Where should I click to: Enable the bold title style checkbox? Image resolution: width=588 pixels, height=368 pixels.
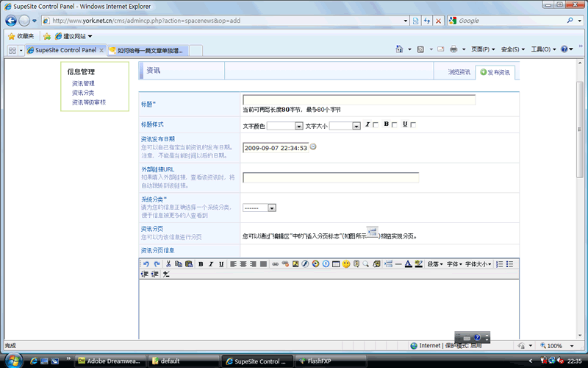pos(395,125)
